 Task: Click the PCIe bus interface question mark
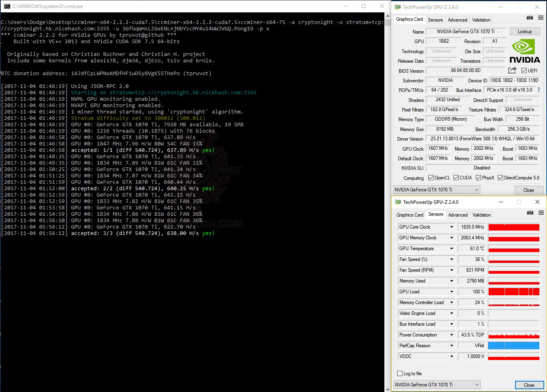539,90
